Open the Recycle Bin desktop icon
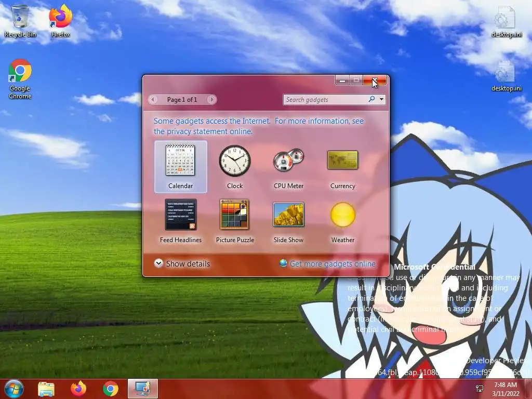 (20, 21)
